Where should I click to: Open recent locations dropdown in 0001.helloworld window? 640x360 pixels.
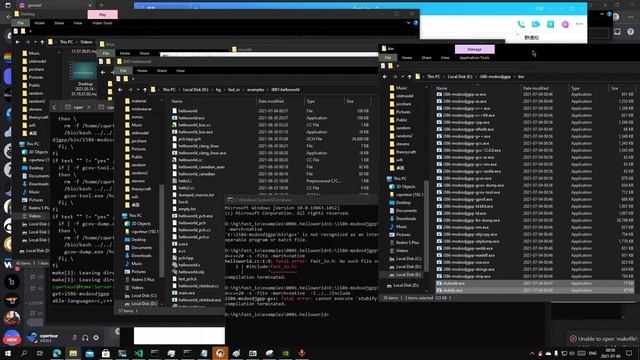138,90
